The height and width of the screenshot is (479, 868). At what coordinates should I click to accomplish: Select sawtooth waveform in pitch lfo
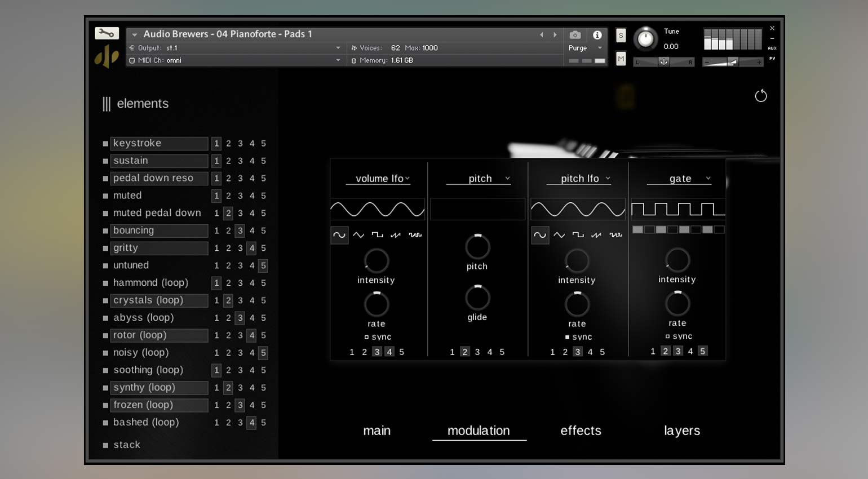(x=596, y=235)
